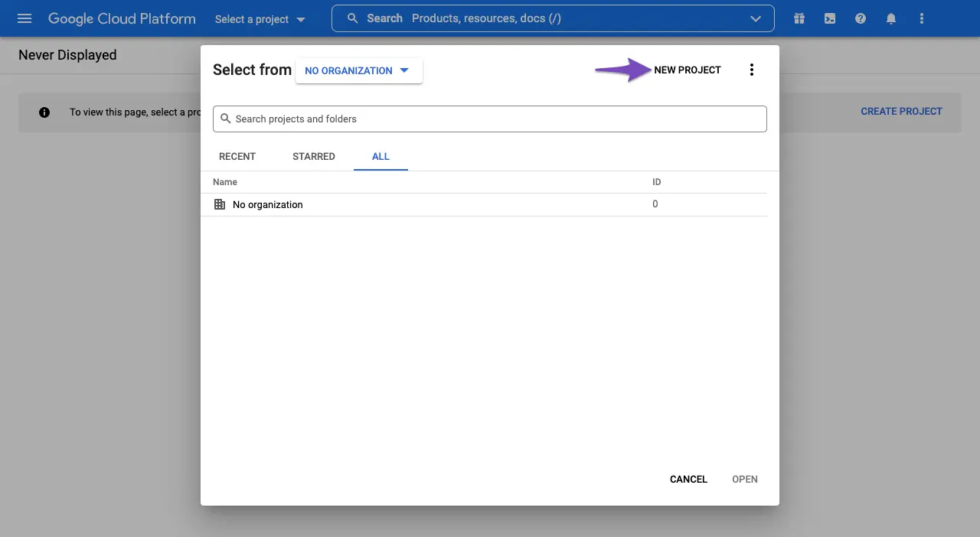The width and height of the screenshot is (980, 537).
Task: Activate Cloud Shell terminal icon
Action: (x=830, y=18)
